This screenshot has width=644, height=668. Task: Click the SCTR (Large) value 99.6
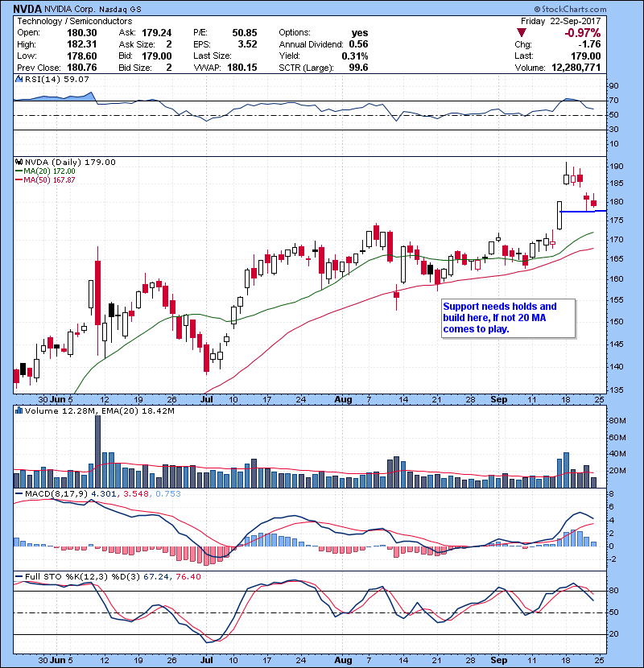click(x=358, y=68)
